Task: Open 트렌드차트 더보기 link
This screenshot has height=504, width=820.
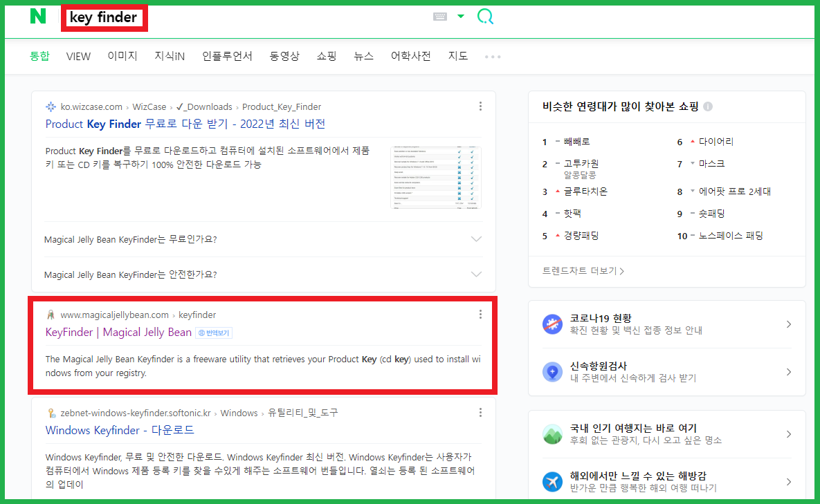Action: tap(583, 271)
